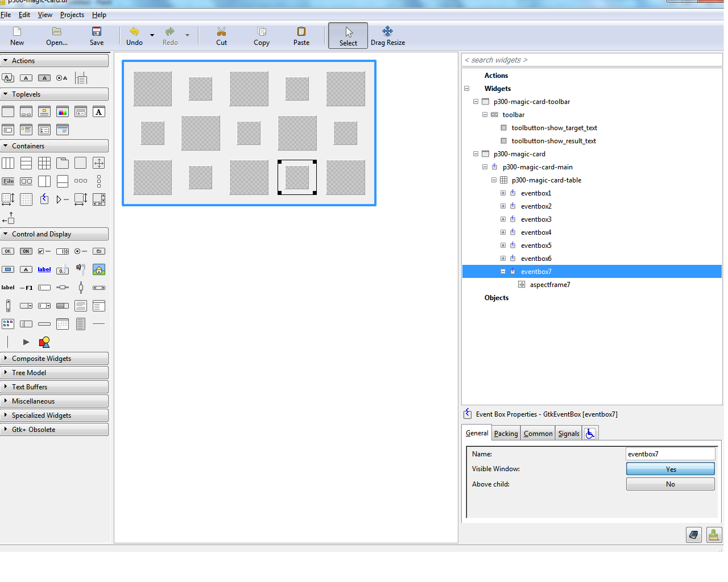The height and width of the screenshot is (582, 728).
Task: Click the Name field containing eventbox7
Action: pos(671,454)
